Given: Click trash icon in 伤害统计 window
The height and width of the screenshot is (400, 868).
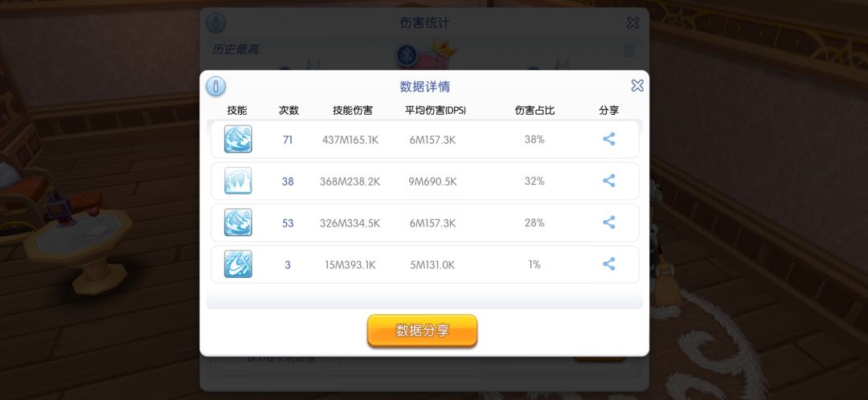Looking at the screenshot, I should (629, 50).
